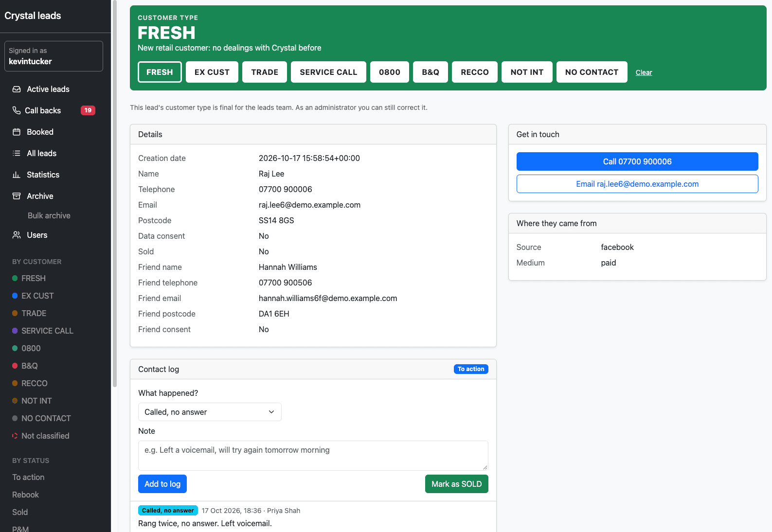Focus the Note text area
The width and height of the screenshot is (772, 532).
(x=313, y=456)
